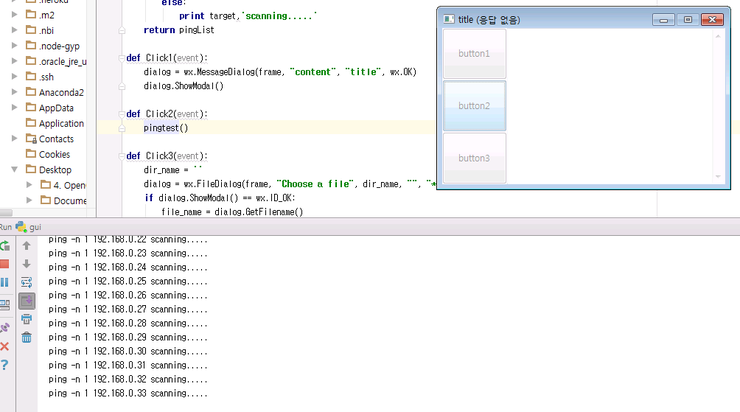This screenshot has height=412, width=740.
Task: Minimize the title window
Action: (663, 20)
